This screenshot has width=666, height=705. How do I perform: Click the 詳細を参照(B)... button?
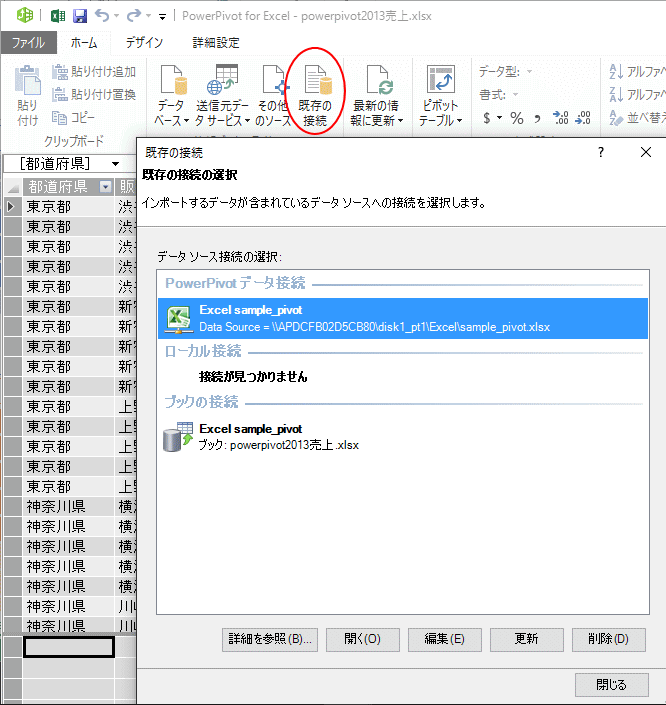(270, 639)
